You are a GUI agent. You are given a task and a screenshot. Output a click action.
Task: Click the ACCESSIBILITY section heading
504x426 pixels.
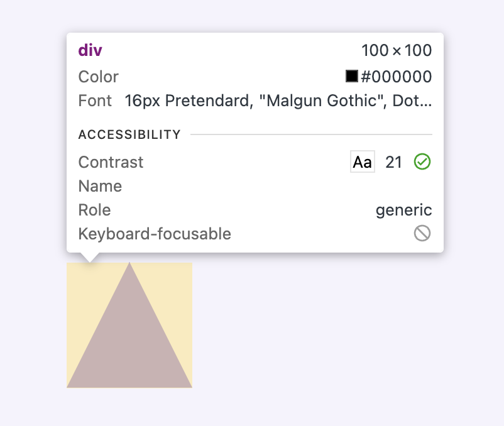129,134
